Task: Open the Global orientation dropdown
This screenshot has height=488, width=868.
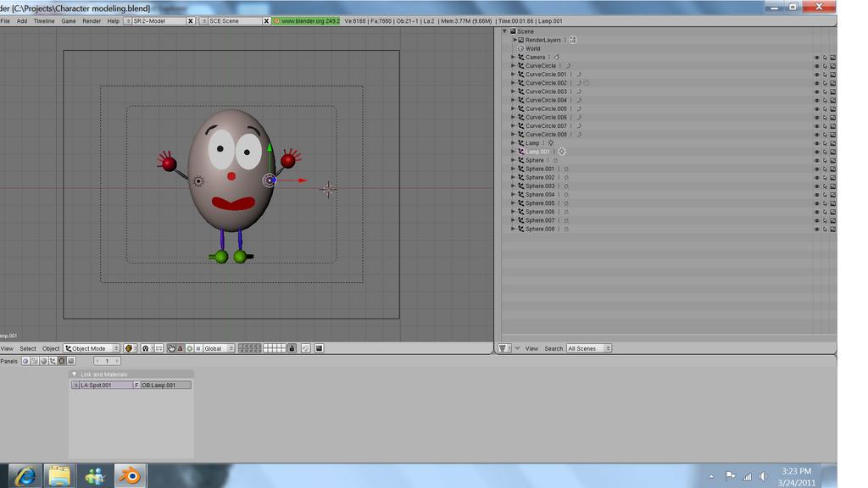Action: click(x=219, y=348)
